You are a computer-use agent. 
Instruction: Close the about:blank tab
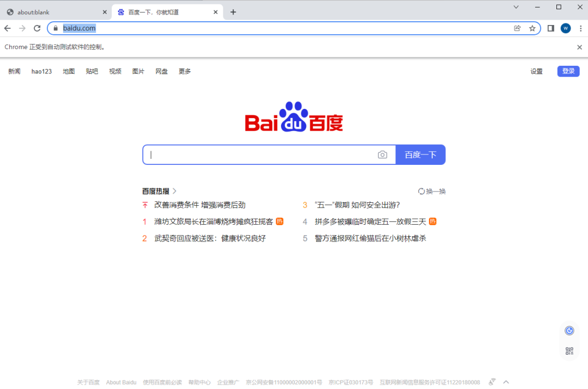105,12
